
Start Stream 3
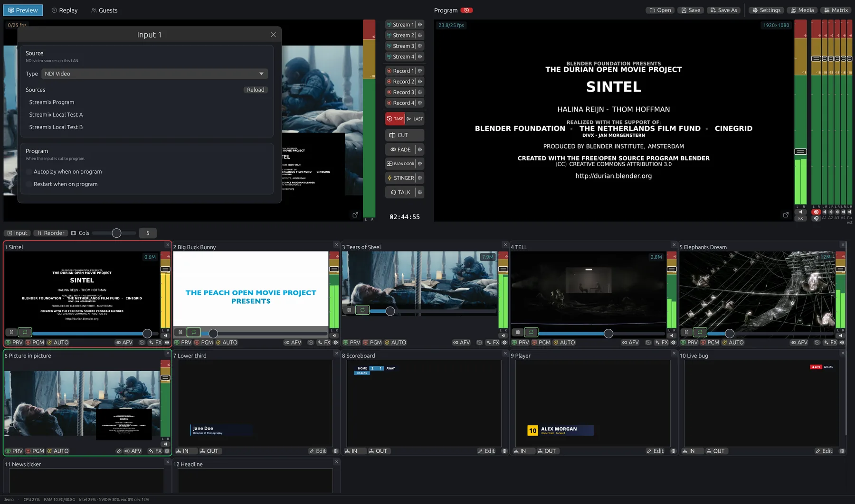coord(400,46)
